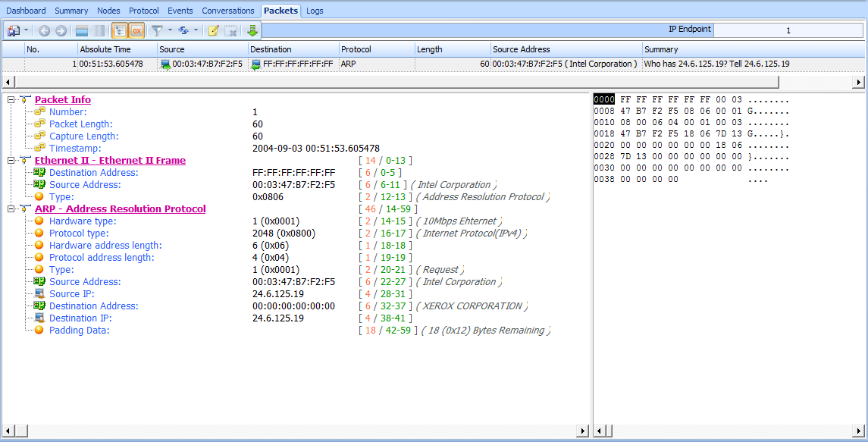Select hex offset 0000 in hex pane
Screen dimensions: 868x442
(604, 100)
